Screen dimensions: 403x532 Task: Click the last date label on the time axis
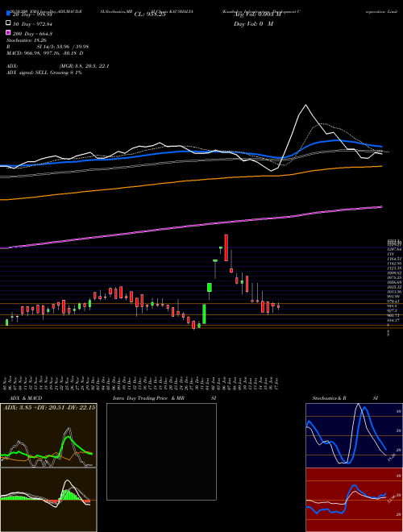tap(278, 384)
